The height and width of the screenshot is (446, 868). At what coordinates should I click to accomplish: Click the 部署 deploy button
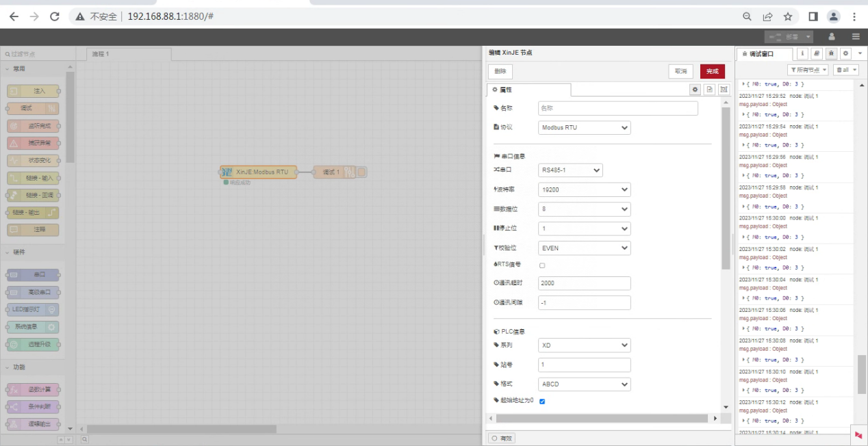[x=784, y=37]
